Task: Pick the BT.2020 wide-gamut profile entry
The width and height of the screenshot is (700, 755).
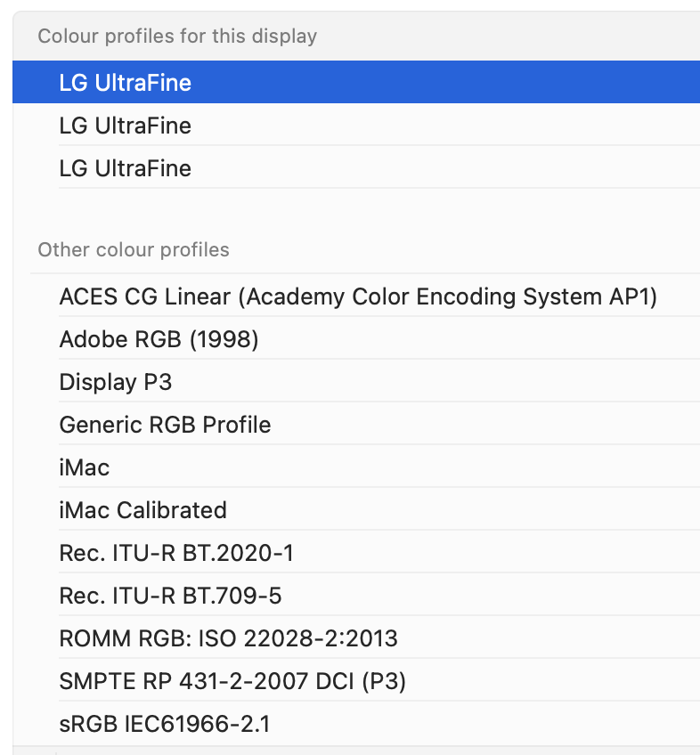Action: pos(176,553)
